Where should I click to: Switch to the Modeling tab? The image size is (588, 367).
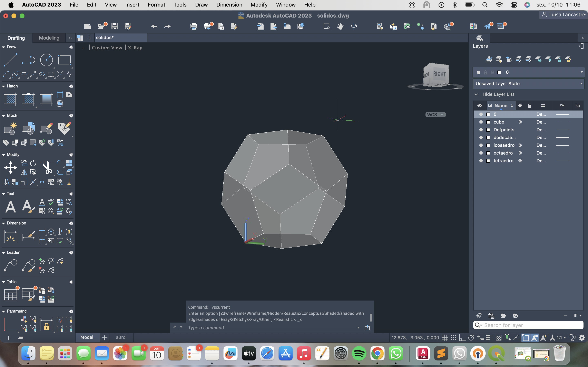[x=49, y=38]
